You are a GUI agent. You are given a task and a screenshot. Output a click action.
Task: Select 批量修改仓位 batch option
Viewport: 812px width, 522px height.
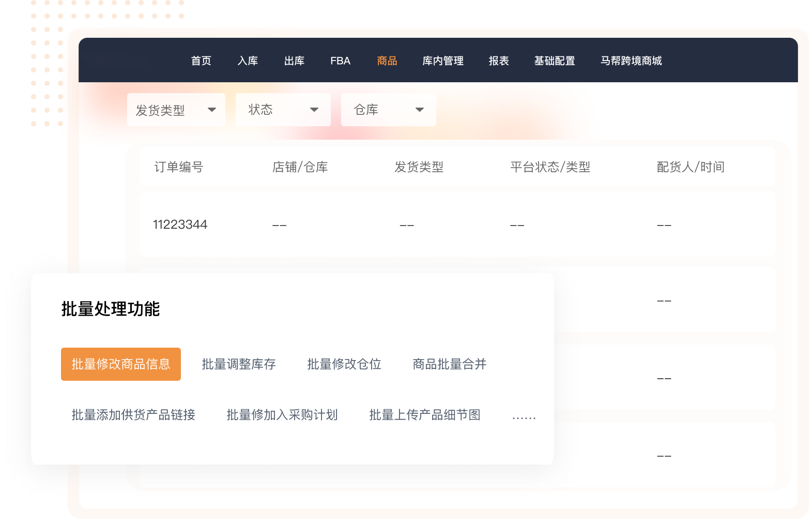click(344, 364)
